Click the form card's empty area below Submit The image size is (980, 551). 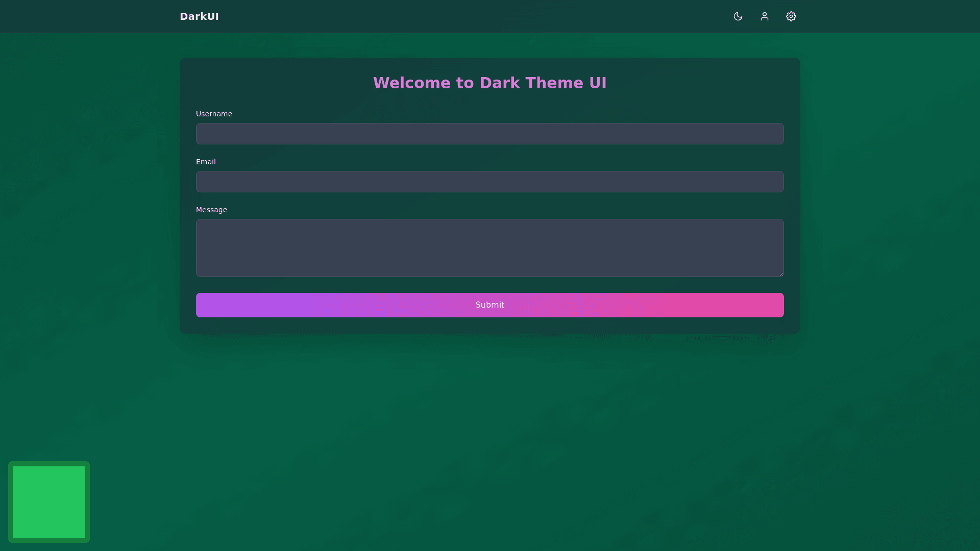[489, 325]
